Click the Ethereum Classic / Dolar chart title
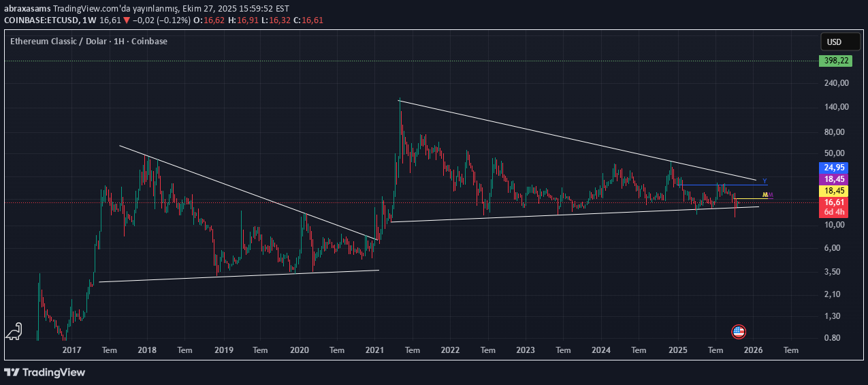Screen dimensions: 868x385 tap(89, 41)
